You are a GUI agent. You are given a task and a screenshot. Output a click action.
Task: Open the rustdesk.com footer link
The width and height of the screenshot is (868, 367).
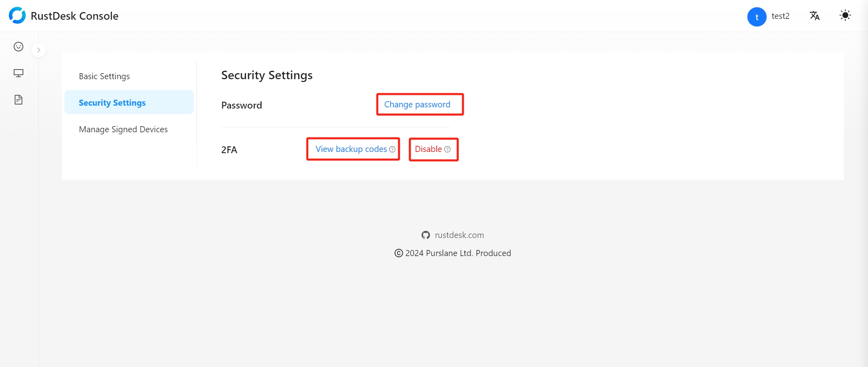[x=459, y=235]
